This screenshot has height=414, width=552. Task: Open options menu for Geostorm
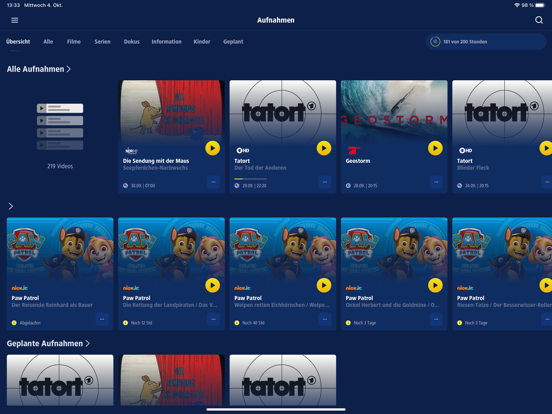(436, 182)
